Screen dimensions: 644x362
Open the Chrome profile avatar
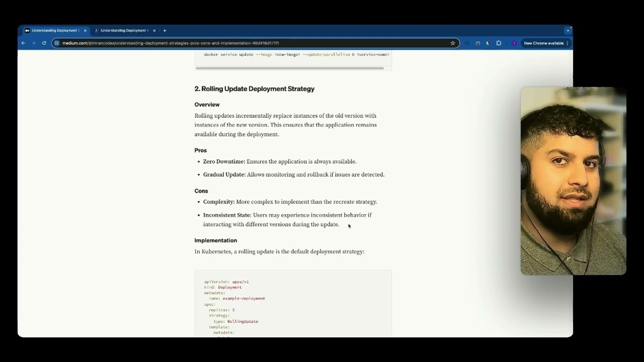click(x=514, y=43)
